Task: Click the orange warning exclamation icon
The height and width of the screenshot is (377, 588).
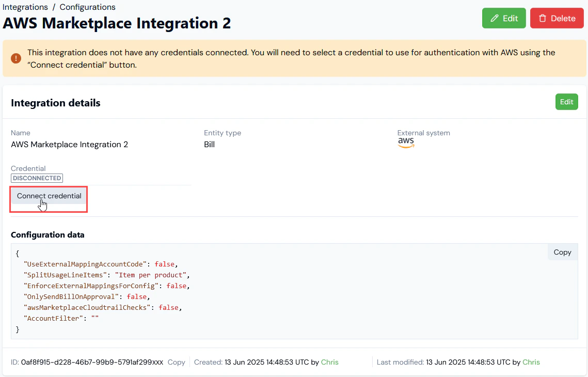Action: coord(16,58)
